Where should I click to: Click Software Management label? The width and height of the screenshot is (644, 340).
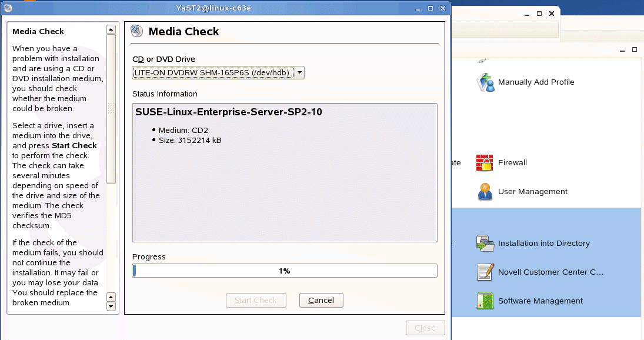pyautogui.click(x=540, y=301)
